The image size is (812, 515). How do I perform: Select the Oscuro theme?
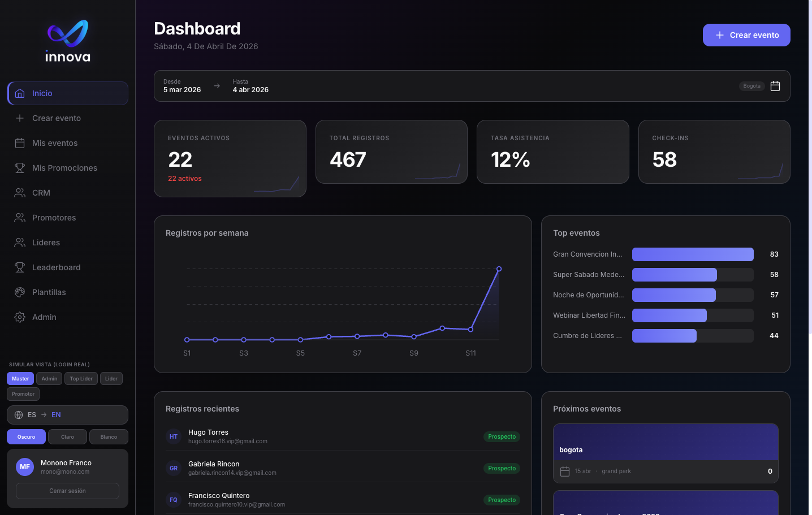point(26,436)
